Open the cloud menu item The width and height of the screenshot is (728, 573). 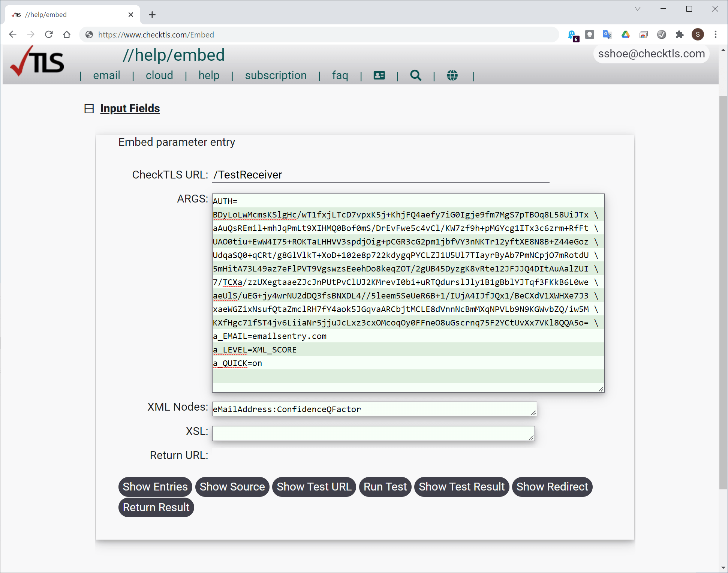click(x=159, y=75)
